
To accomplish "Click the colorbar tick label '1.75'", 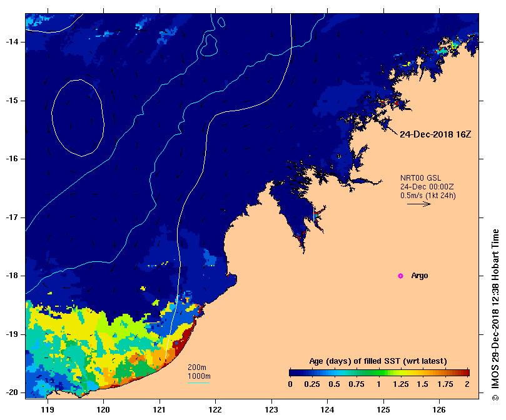I will point(445,384).
